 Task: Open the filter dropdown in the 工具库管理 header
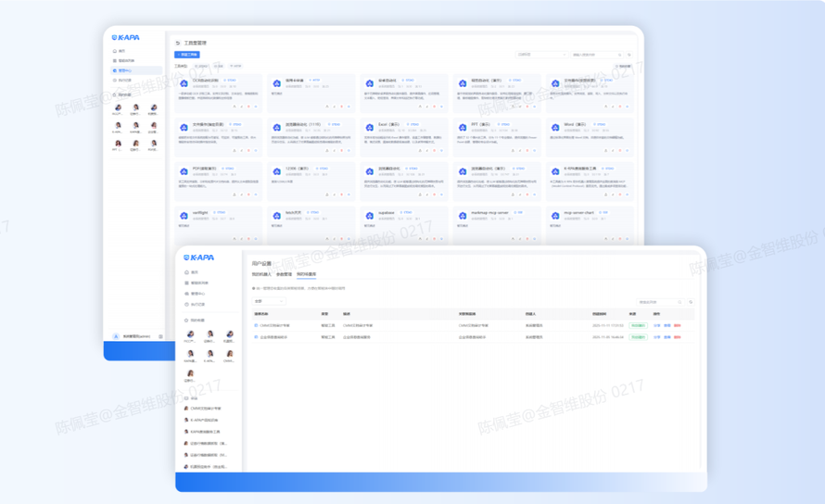(541, 55)
